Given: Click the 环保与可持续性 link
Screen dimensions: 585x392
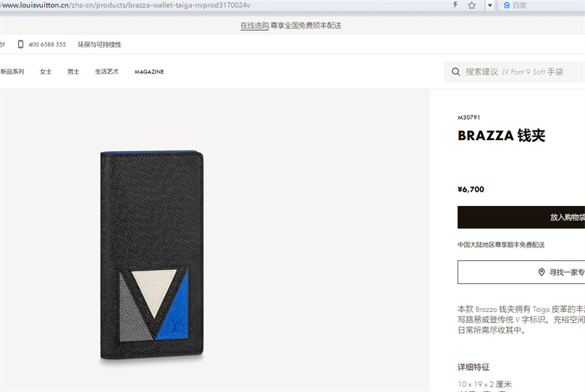Looking at the screenshot, I should tap(99, 44).
